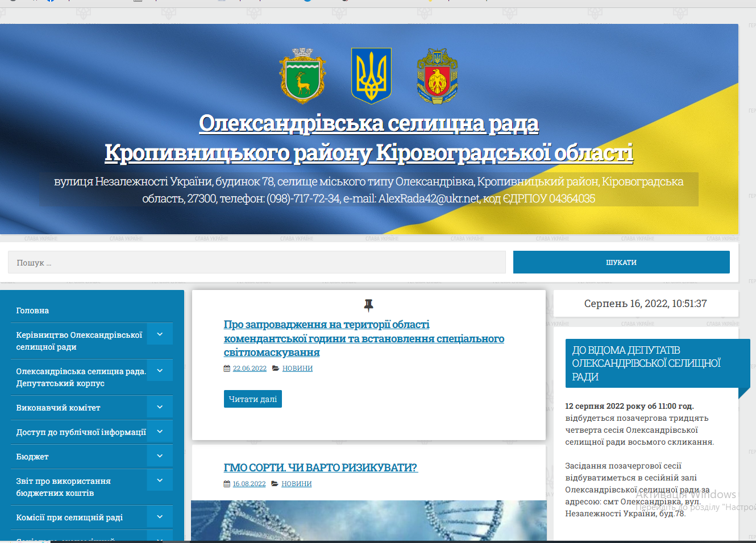Viewport: 756px width, 543px height.
Task: Expand Виконавчий комітет submenu chevron
Action: click(160, 407)
